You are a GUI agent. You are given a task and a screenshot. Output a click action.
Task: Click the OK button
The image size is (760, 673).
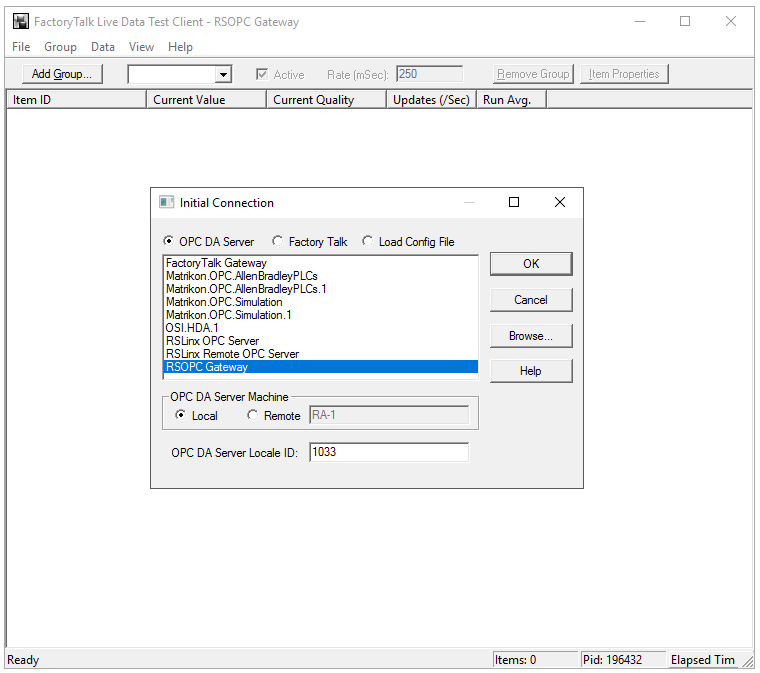point(531,264)
